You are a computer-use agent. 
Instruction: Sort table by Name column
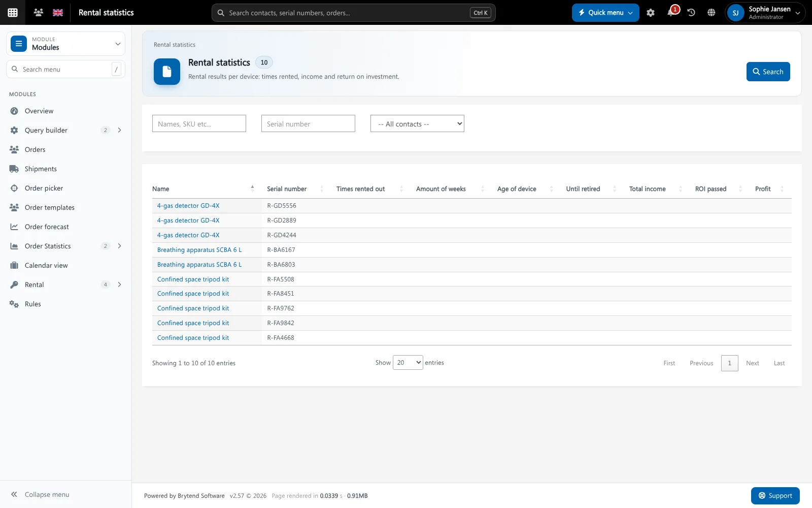[204, 189]
